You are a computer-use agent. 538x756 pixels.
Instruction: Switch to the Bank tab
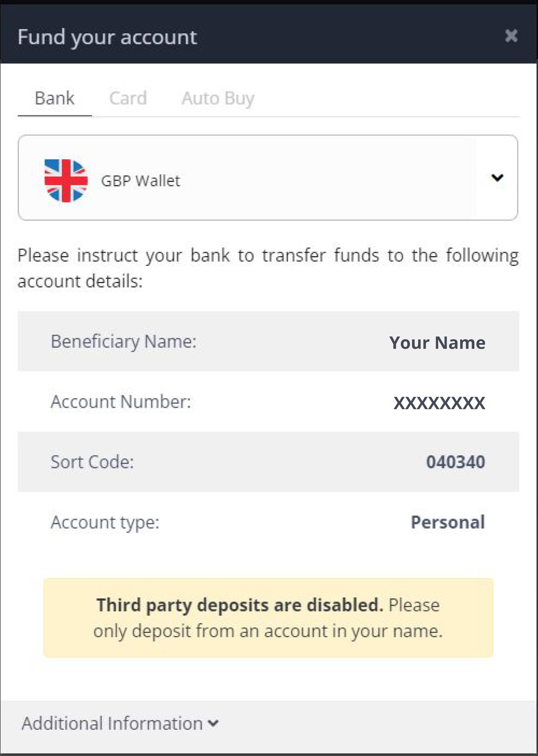click(x=54, y=98)
